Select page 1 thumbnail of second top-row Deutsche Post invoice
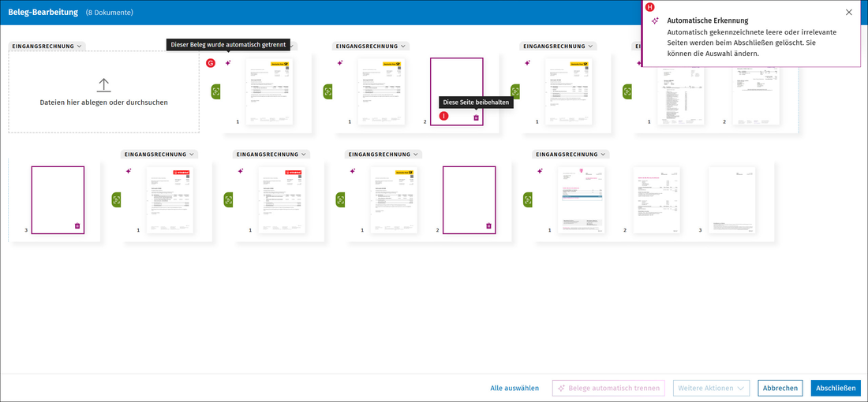The image size is (868, 402). pos(381,91)
